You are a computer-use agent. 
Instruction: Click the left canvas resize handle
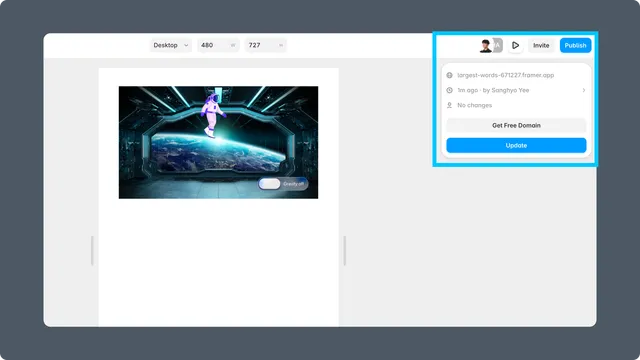point(92,251)
